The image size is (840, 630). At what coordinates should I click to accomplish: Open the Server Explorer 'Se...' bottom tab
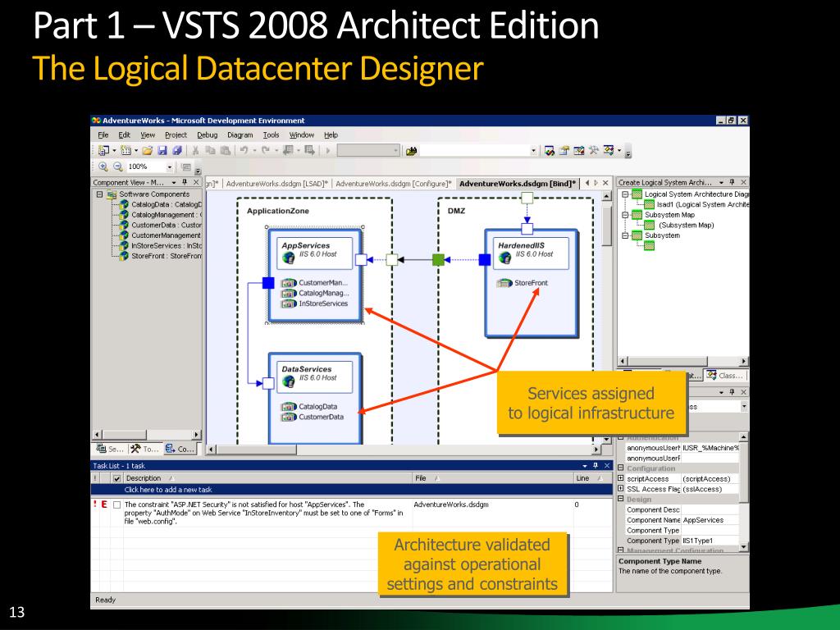coord(110,449)
